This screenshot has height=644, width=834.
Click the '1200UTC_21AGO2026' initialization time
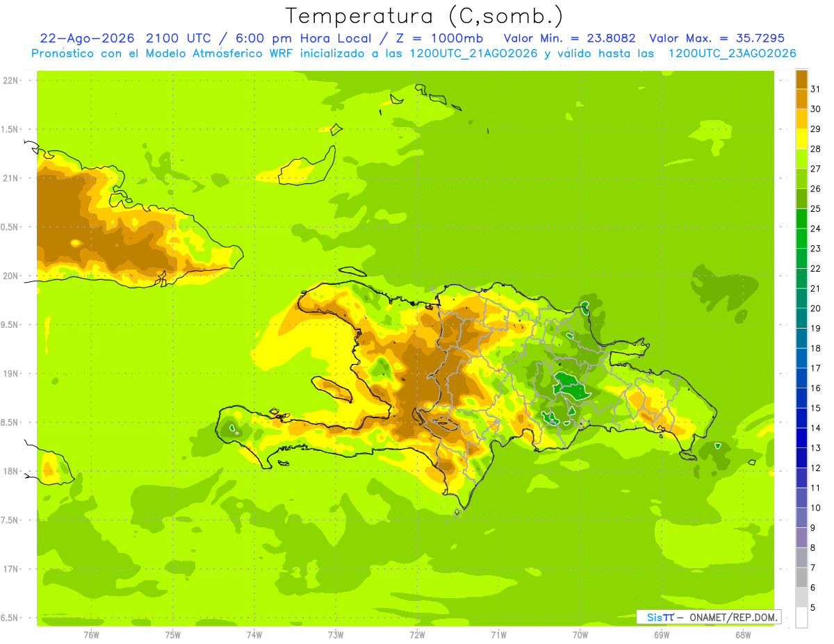coord(475,53)
